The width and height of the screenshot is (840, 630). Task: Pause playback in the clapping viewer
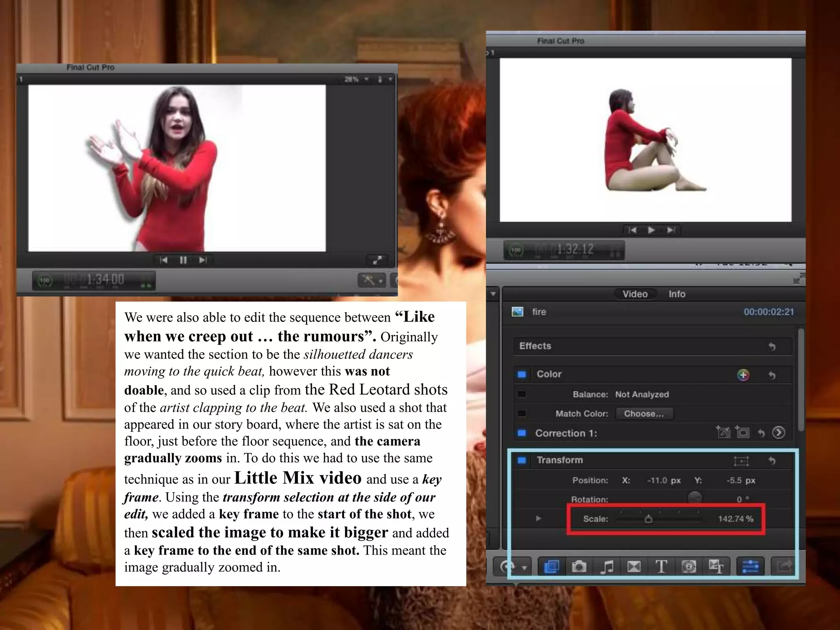pyautogui.click(x=183, y=260)
